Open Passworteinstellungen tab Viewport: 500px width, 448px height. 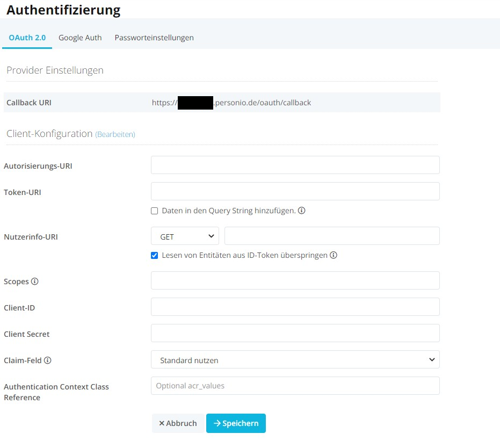154,38
